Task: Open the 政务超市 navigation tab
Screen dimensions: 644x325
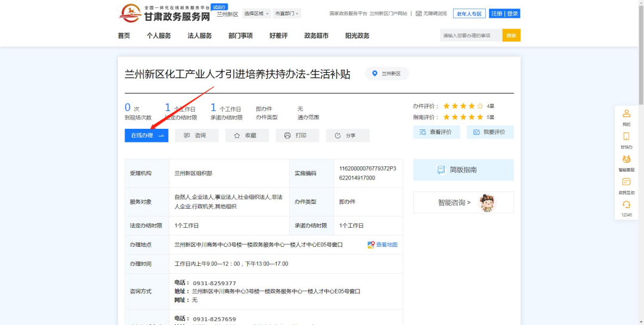Action: [316, 36]
